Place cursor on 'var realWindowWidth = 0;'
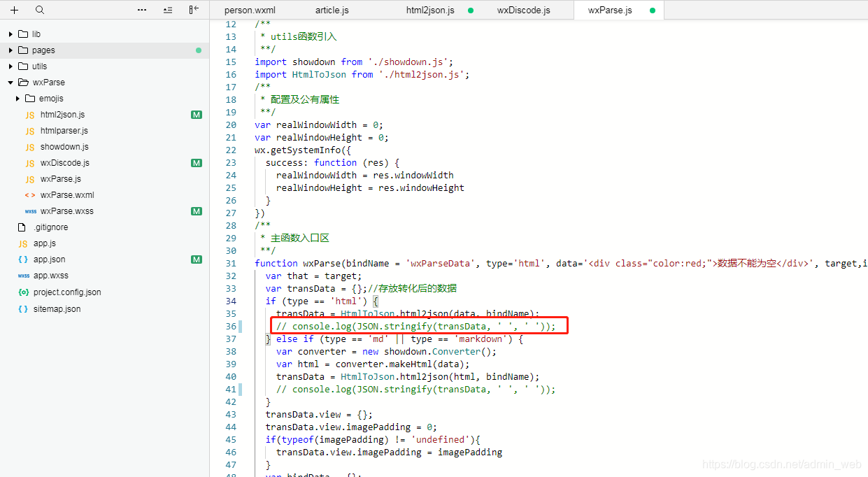 (319, 124)
